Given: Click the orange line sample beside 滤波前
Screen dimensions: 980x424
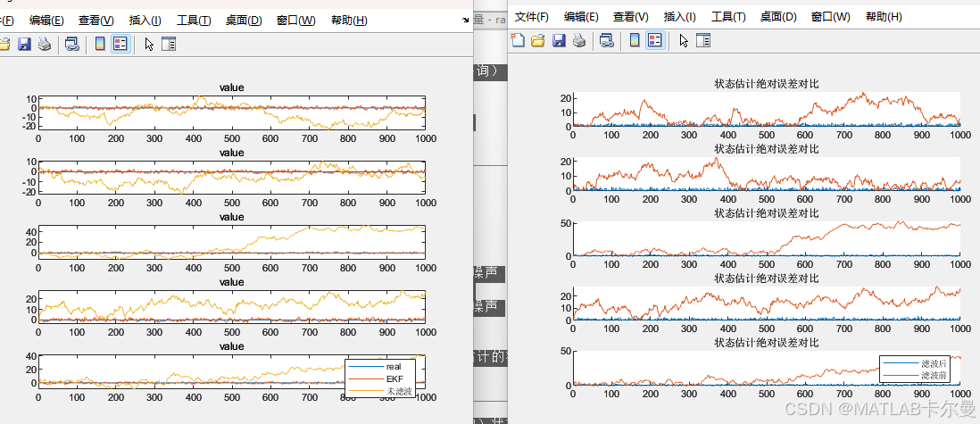Looking at the screenshot, I should pyautogui.click(x=901, y=376).
